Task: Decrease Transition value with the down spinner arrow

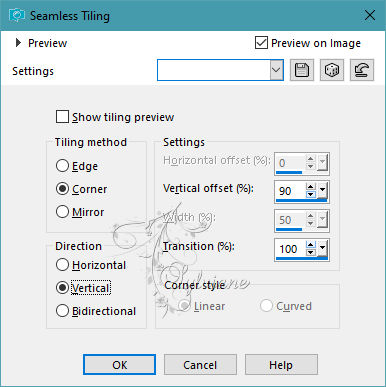Action: 311,252
